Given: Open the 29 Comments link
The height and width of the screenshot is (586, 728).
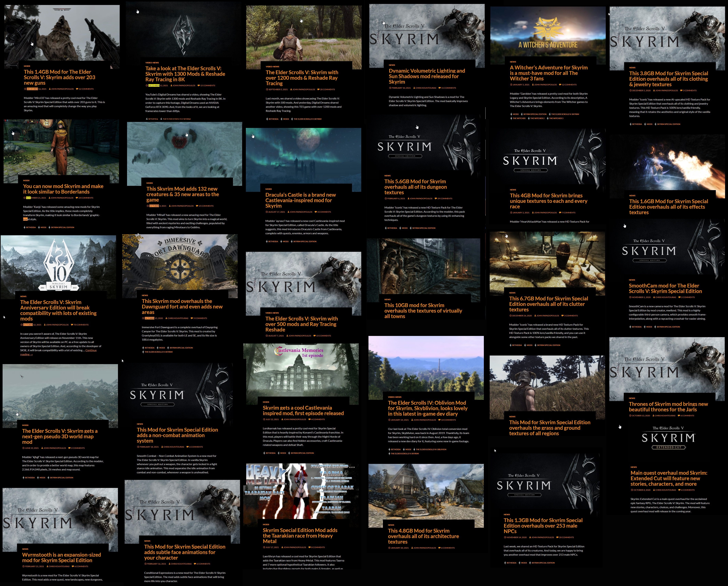Looking at the screenshot, I should (443, 199).
